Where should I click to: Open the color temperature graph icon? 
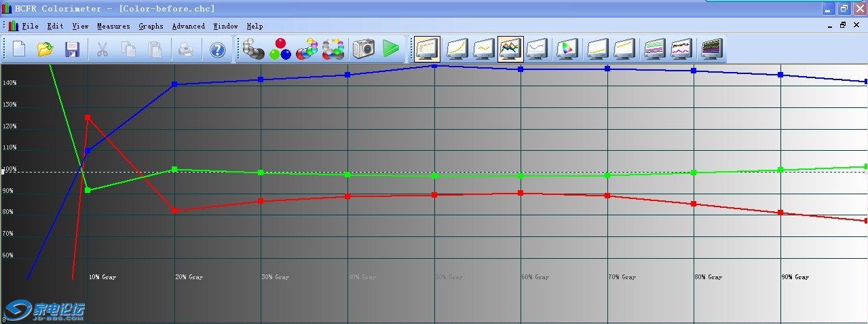(537, 49)
